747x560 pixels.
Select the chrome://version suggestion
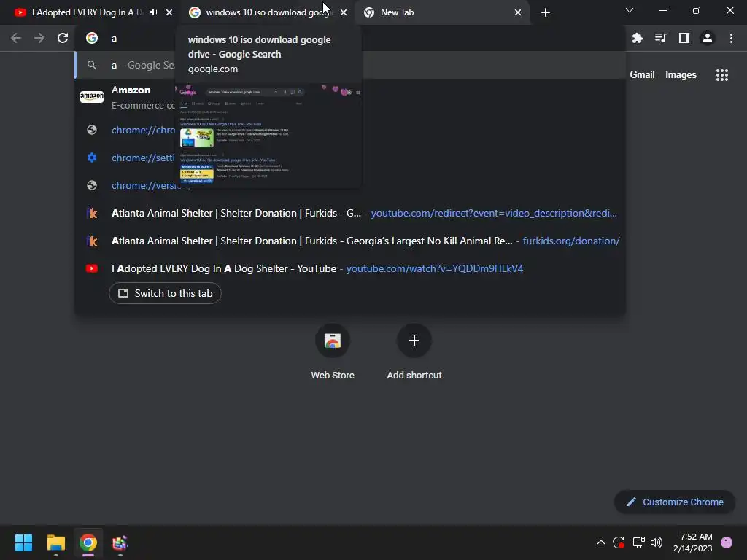tap(350, 185)
